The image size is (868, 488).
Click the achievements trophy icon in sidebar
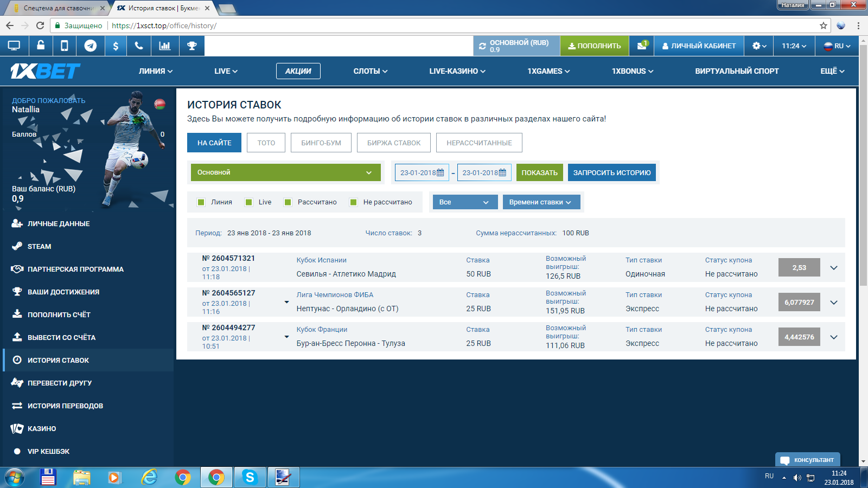pyautogui.click(x=17, y=292)
